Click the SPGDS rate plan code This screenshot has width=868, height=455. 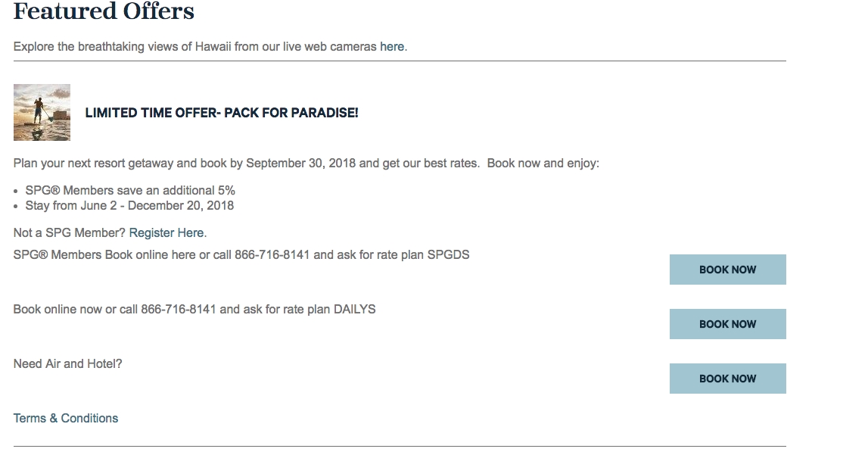(449, 254)
